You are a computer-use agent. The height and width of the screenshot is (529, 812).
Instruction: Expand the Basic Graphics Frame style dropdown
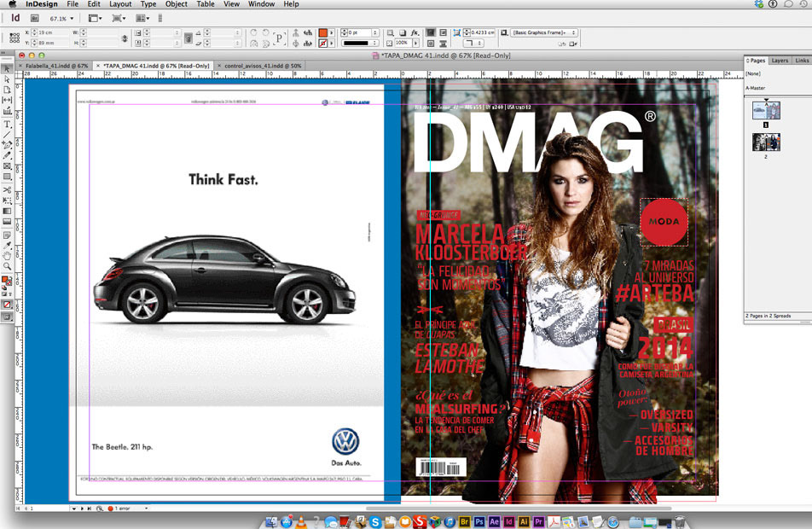tap(573, 32)
